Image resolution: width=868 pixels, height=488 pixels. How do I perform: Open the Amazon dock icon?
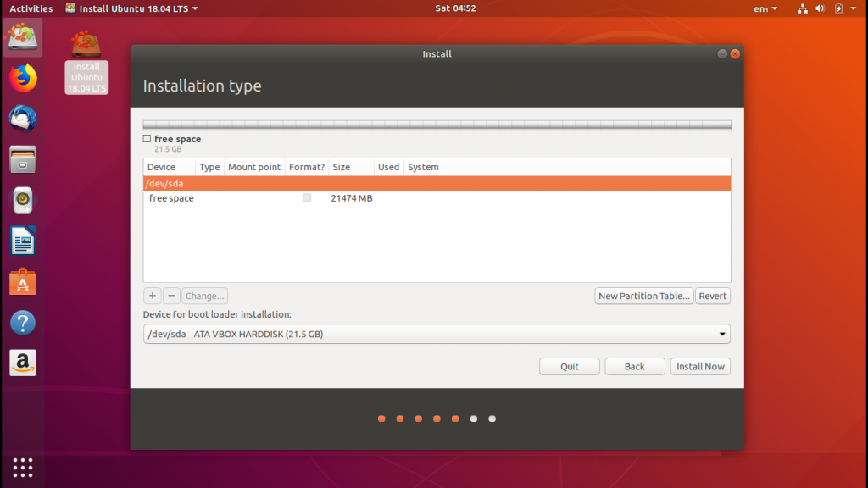[23, 363]
